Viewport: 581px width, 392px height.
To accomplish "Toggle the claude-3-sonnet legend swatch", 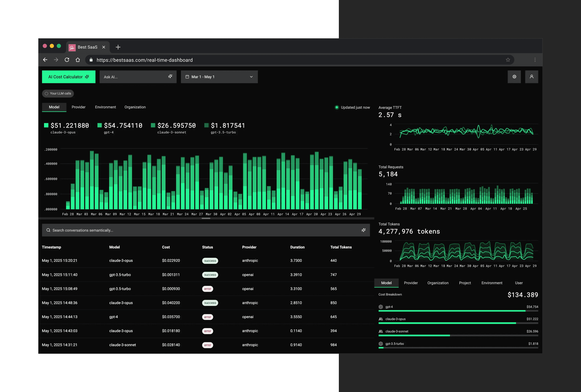I will click(x=153, y=125).
